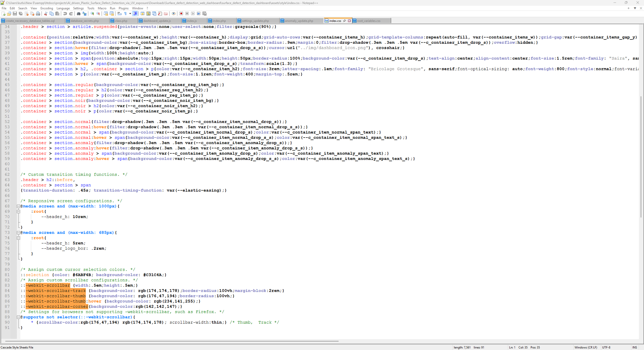Click the Close All documents icon

pos(32,14)
